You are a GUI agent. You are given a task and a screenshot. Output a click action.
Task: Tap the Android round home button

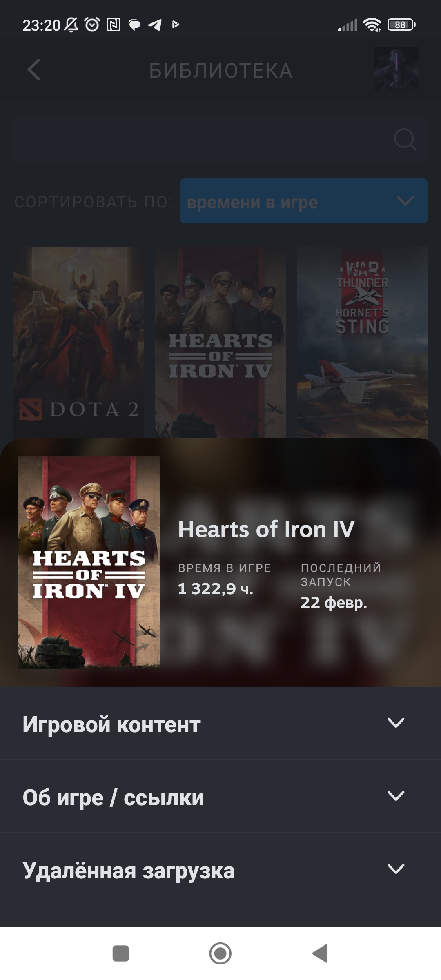point(220,953)
